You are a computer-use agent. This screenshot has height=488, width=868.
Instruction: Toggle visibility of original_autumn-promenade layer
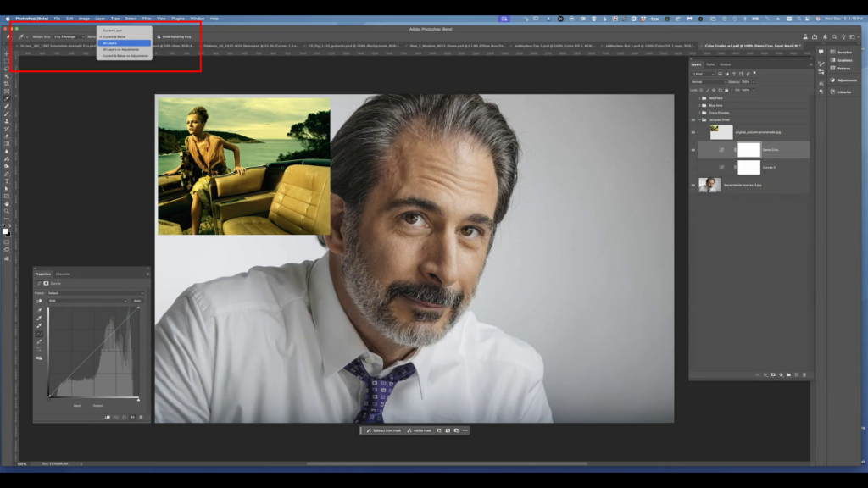click(x=693, y=132)
